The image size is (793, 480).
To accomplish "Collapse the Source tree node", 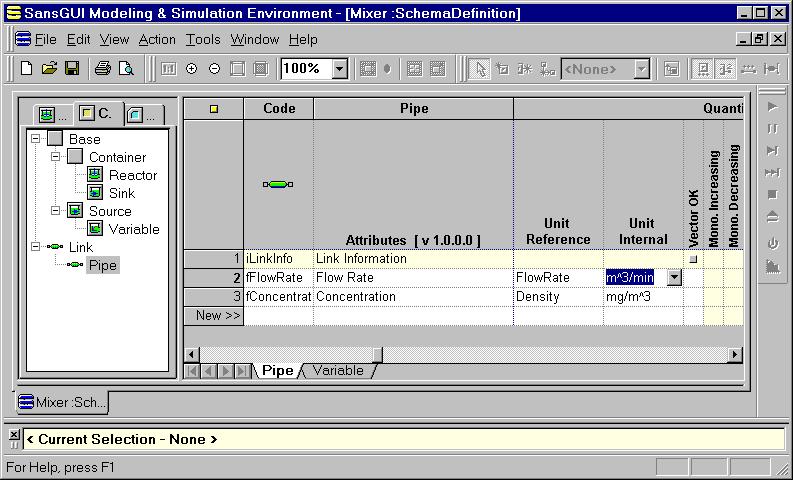I will 56,211.
